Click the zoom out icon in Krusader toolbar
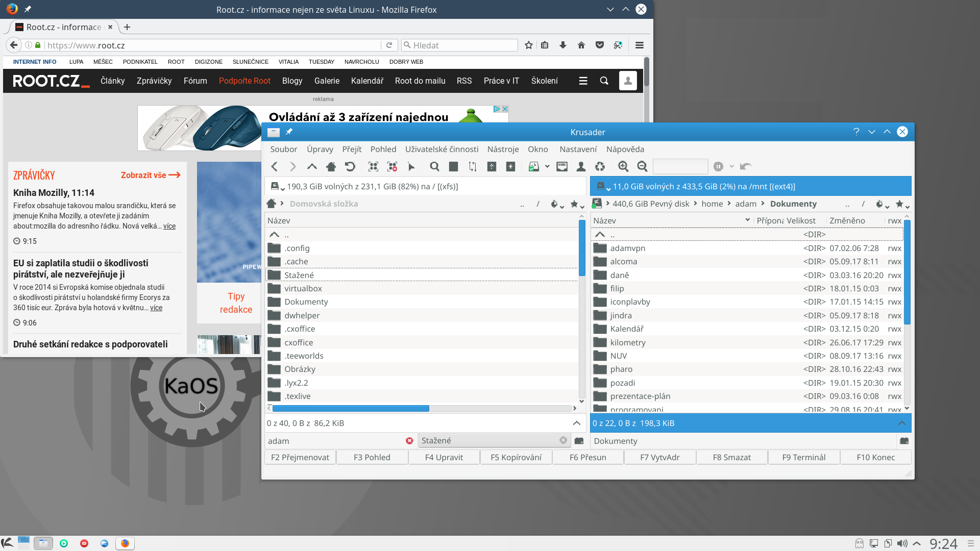The width and height of the screenshot is (980, 551). coord(642,167)
